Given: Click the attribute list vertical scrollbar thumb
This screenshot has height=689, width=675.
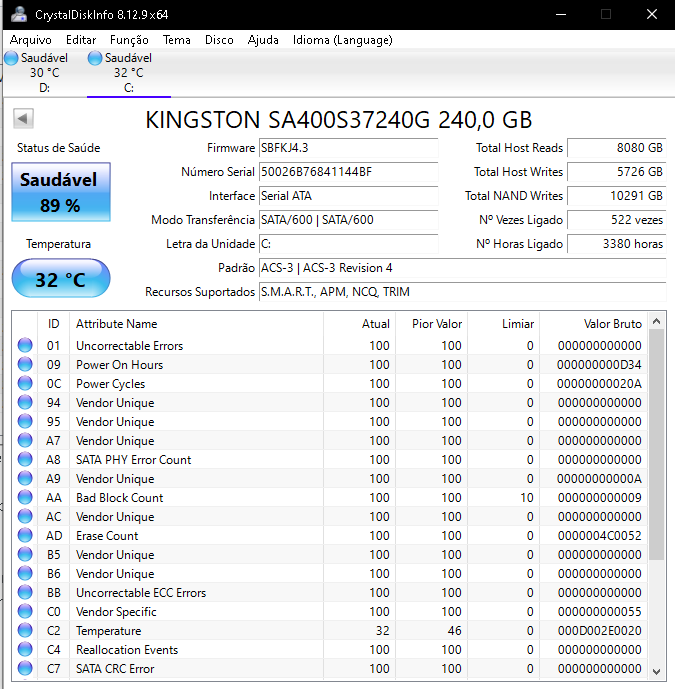Looking at the screenshot, I should 657,445.
